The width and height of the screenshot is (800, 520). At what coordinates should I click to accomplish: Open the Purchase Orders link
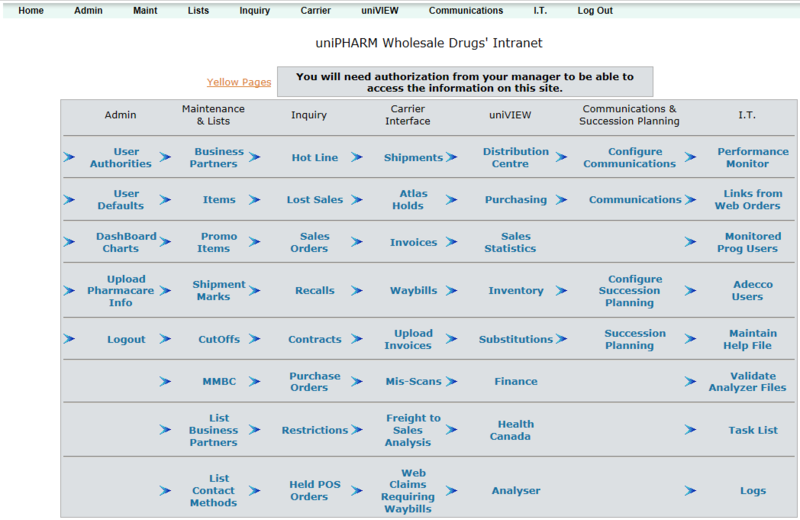coord(315,382)
